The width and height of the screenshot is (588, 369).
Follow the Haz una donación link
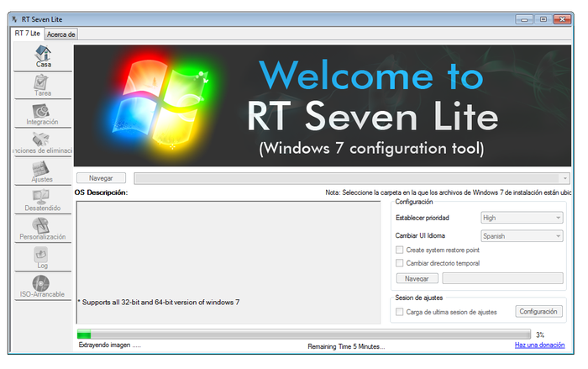click(539, 345)
